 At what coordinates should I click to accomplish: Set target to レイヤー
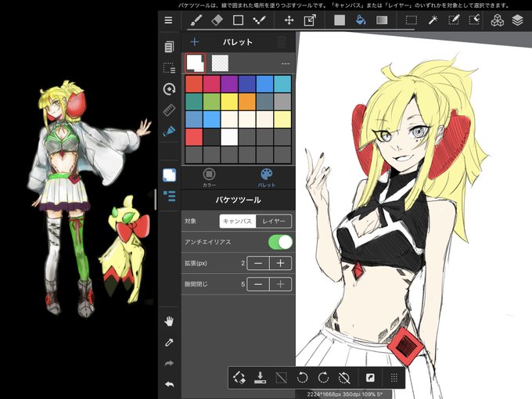pyautogui.click(x=274, y=221)
